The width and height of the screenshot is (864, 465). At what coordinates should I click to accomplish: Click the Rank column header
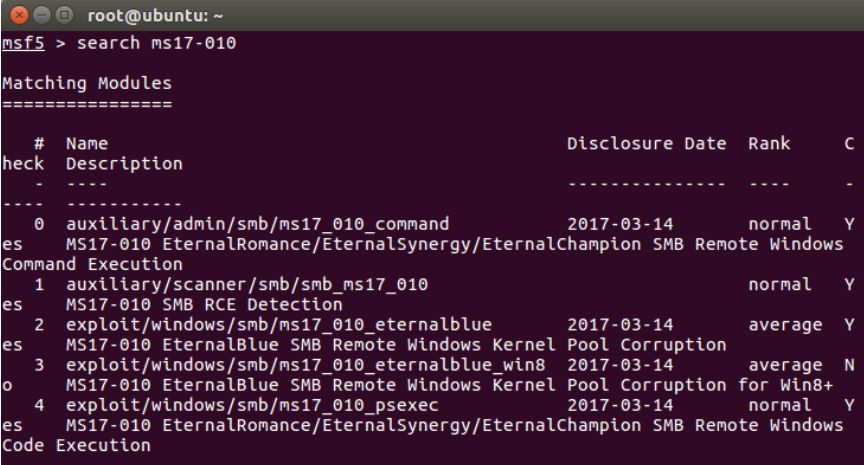[x=768, y=144]
